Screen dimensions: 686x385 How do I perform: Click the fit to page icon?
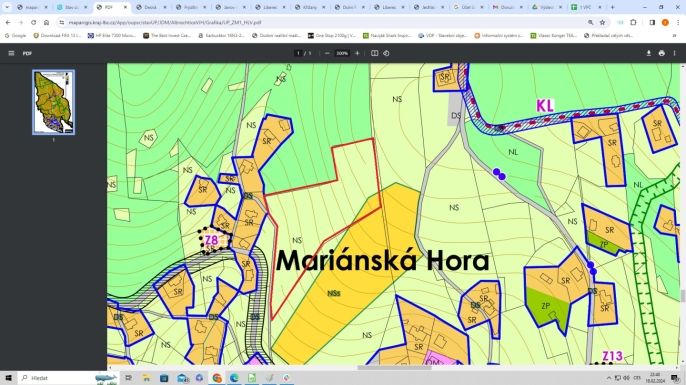pos(374,53)
